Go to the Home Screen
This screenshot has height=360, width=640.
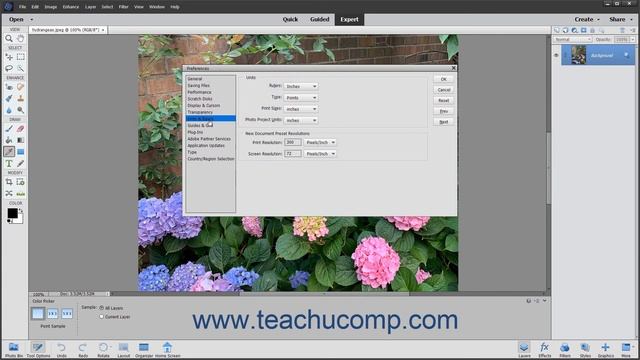(167, 350)
